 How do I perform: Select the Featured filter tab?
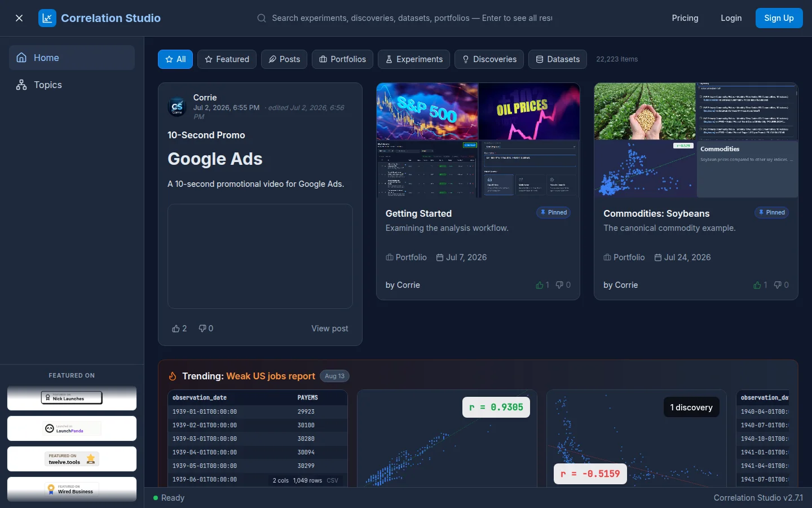pos(227,59)
